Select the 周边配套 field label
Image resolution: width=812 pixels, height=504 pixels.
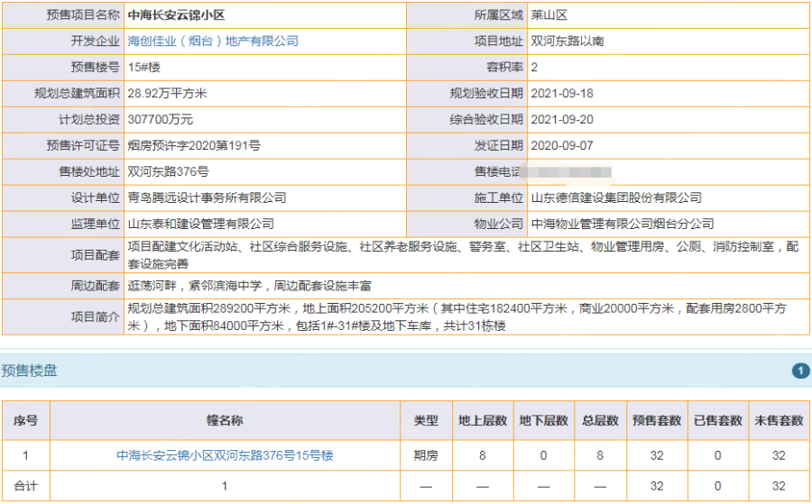coord(96,286)
